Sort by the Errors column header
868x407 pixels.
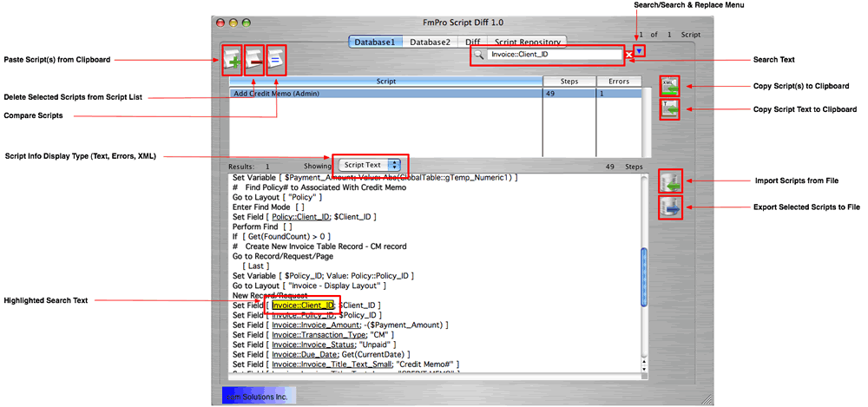(x=619, y=82)
